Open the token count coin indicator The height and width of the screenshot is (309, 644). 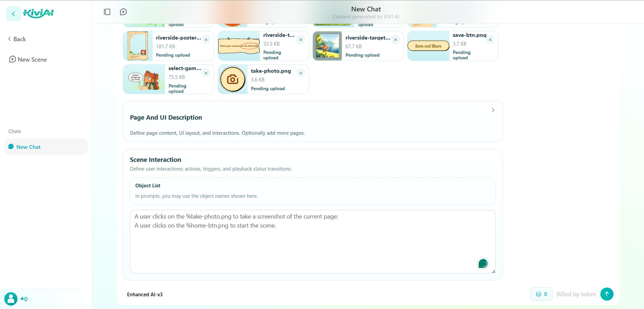click(541, 294)
